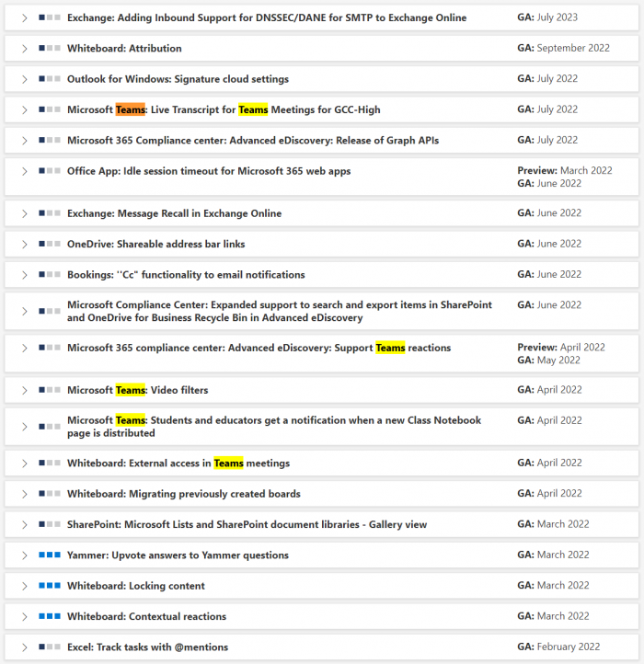This screenshot has width=644, height=664.
Task: Open 'Microsoft Teams: Video filters' title
Action: pyautogui.click(x=138, y=390)
